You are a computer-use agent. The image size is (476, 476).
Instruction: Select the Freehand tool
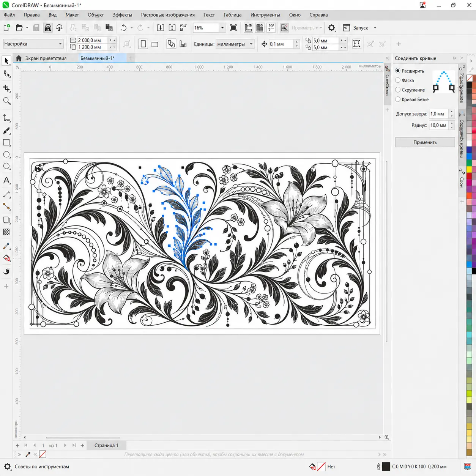[x=6, y=118]
